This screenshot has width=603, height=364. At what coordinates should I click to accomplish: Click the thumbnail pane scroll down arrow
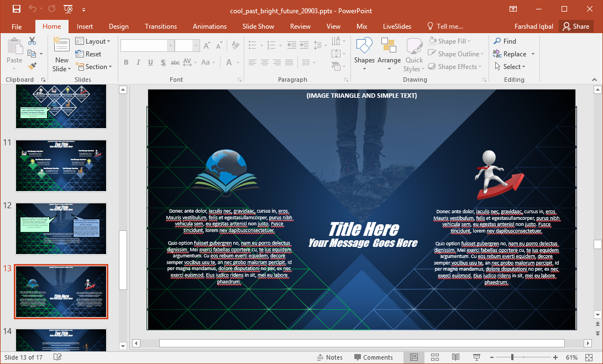tap(123, 346)
